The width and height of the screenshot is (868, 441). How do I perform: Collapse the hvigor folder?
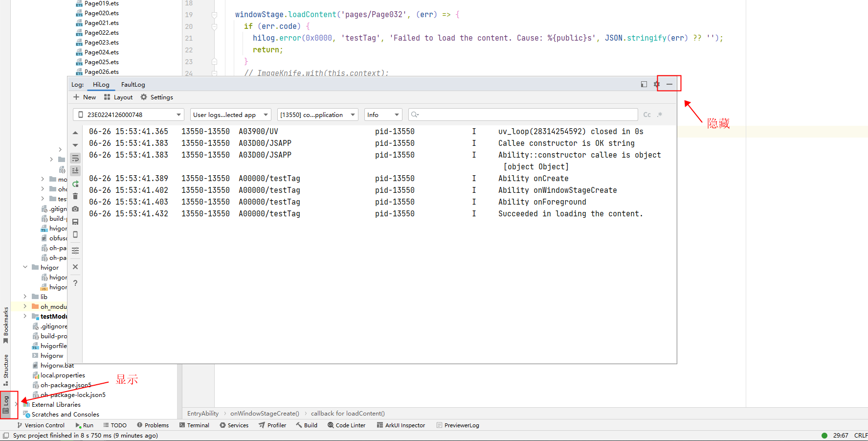[x=25, y=267]
